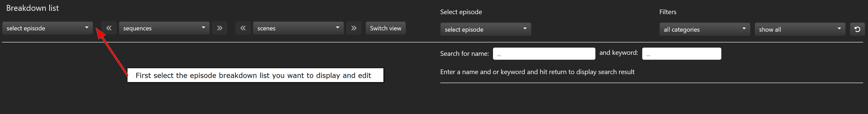
Task: Open select episode dropdown under Select episode
Action: tap(486, 29)
